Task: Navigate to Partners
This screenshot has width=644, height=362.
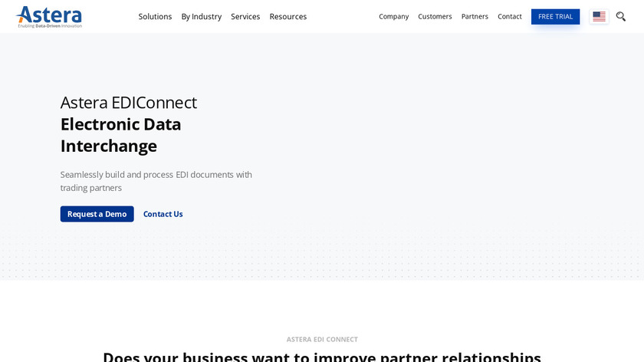Action: [x=475, y=16]
